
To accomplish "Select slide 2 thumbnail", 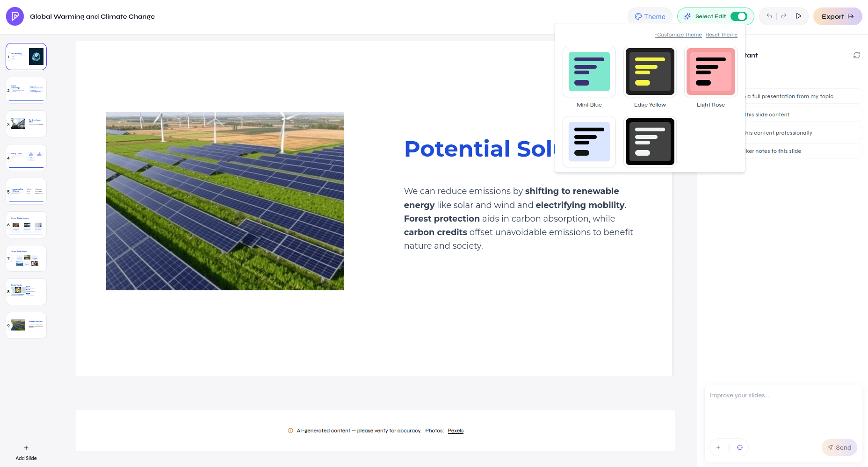I will click(x=26, y=90).
